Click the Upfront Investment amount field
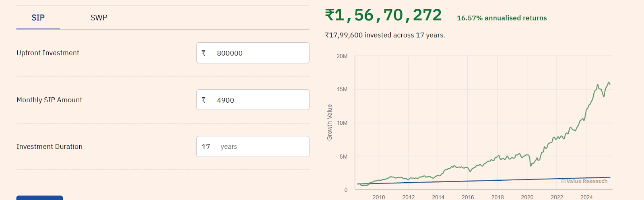The height and width of the screenshot is (200, 644). [258, 53]
